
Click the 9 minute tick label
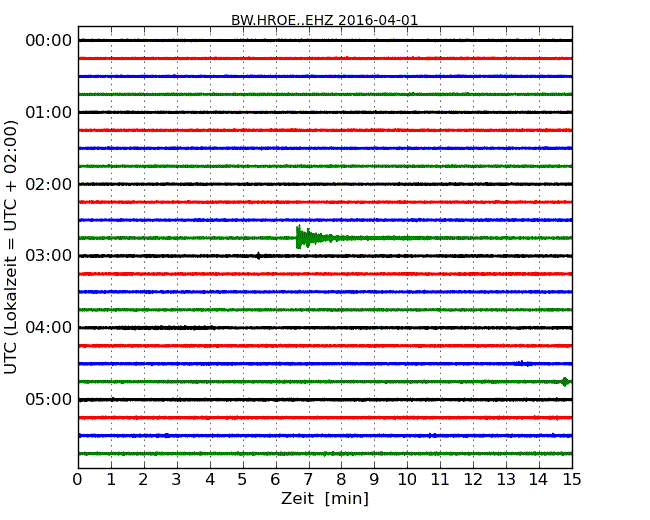pyautogui.click(x=374, y=479)
